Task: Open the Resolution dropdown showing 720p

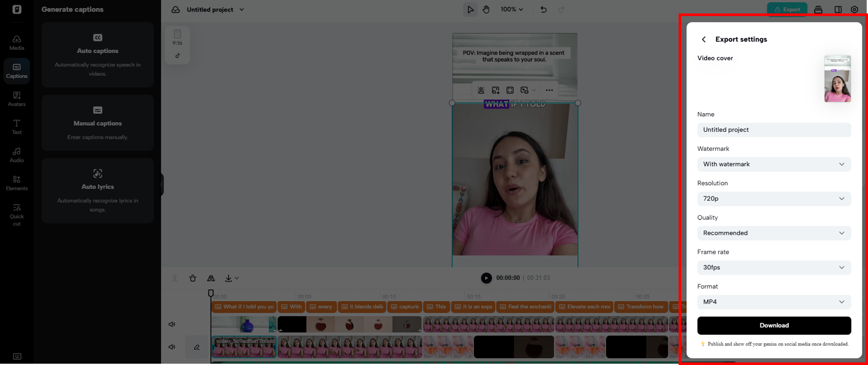Action: click(774, 199)
